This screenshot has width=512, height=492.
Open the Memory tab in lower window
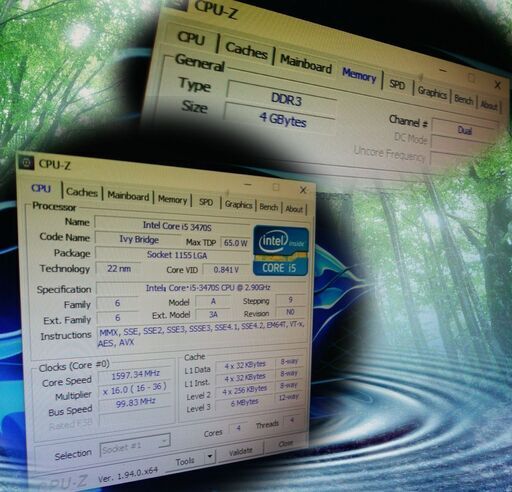click(x=172, y=200)
